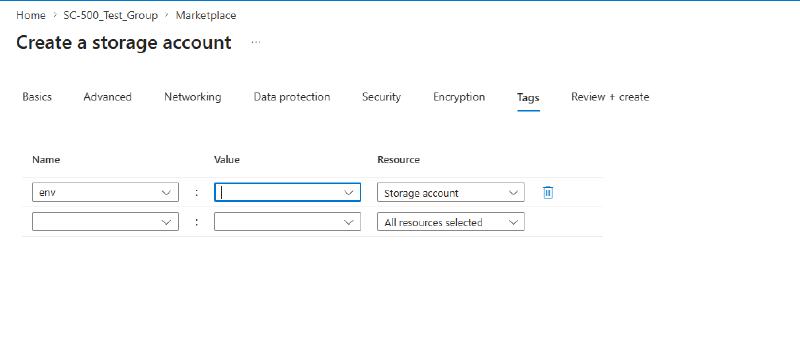Select the Tags tab
The width and height of the screenshot is (800, 361).
(528, 97)
